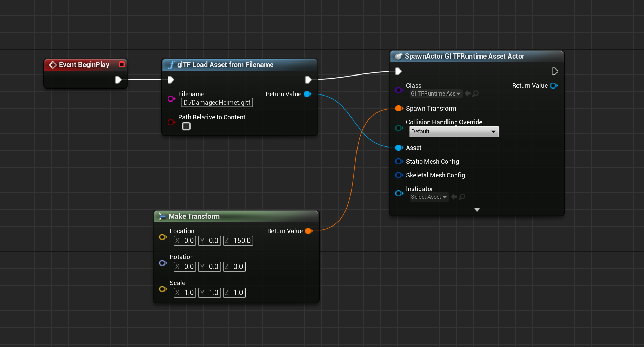The height and width of the screenshot is (347, 644).
Task: Click the Location Z value field
Action: (x=238, y=241)
